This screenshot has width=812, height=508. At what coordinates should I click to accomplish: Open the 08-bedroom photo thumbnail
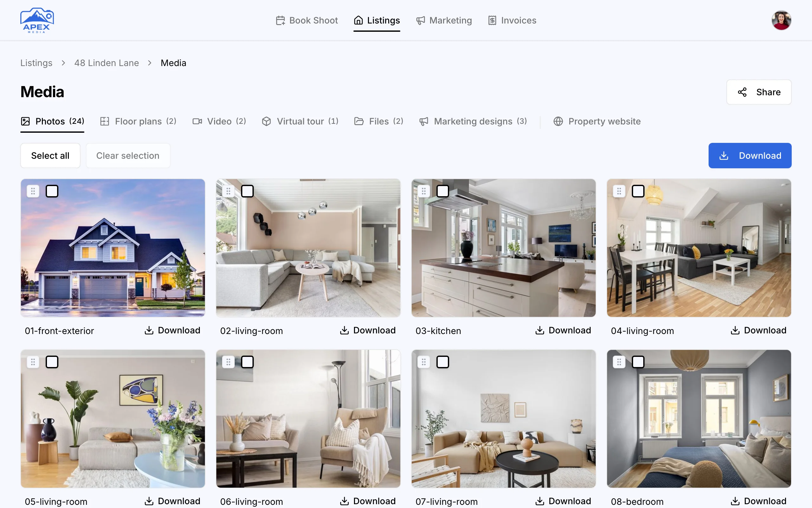699,419
